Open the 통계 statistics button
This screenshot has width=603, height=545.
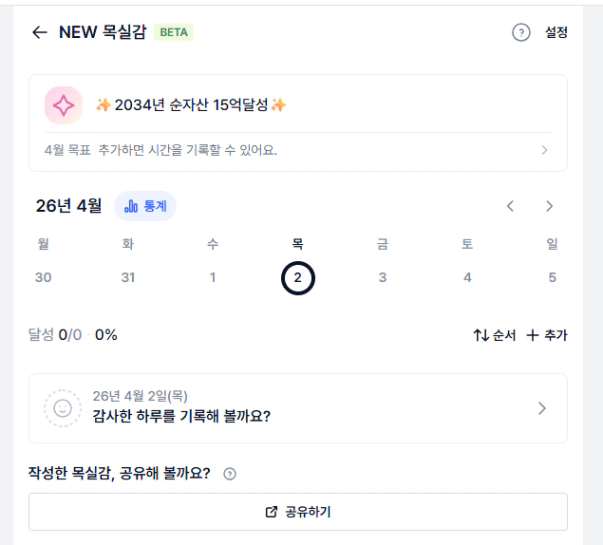145,207
